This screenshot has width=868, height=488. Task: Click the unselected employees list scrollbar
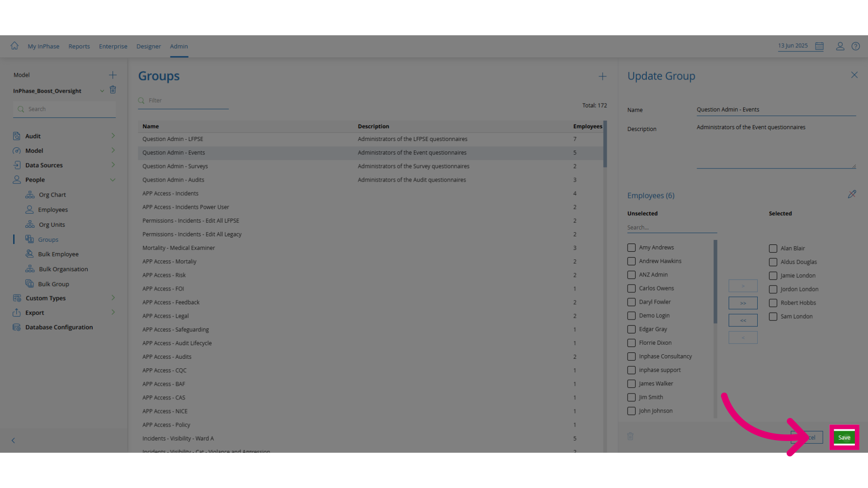click(715, 282)
